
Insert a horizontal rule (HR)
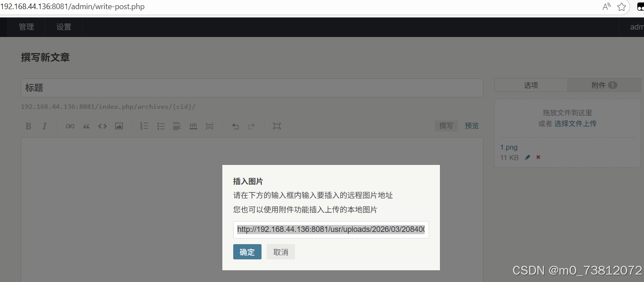[x=193, y=126]
